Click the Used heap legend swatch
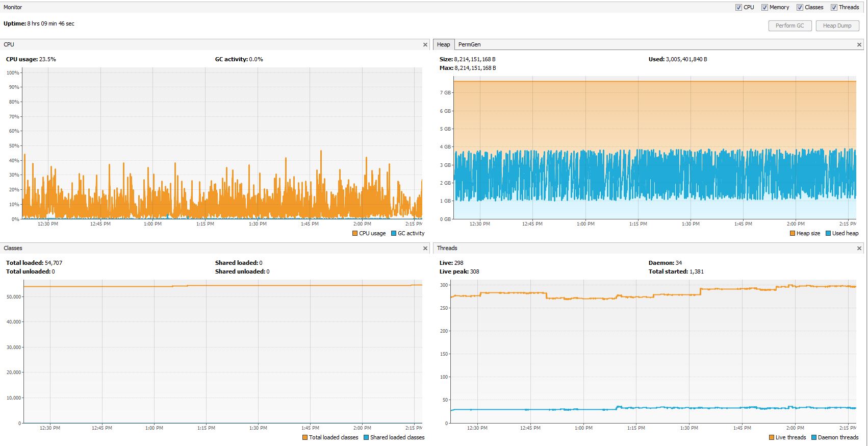The image size is (868, 446). coord(828,233)
